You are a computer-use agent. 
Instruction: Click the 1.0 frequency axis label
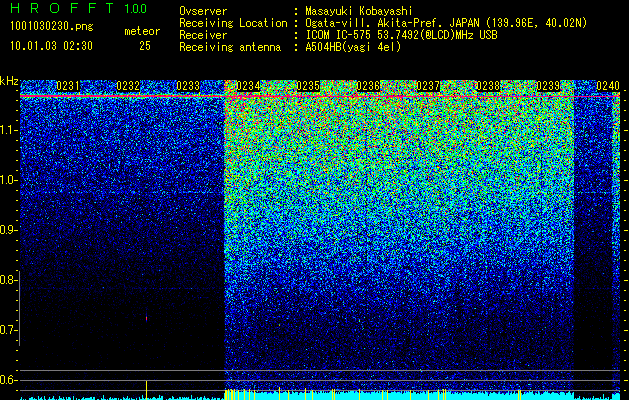(8, 180)
